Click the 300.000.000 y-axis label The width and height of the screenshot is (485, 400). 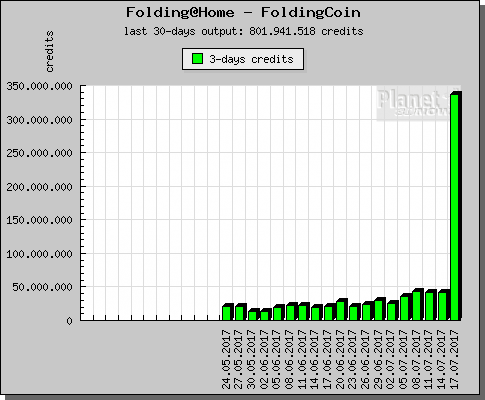pos(39,120)
